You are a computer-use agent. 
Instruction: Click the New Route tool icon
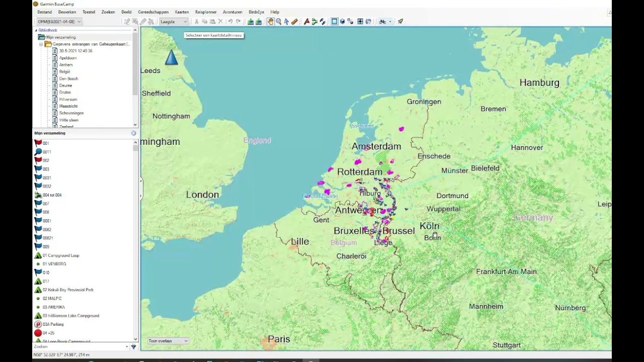coord(314,22)
